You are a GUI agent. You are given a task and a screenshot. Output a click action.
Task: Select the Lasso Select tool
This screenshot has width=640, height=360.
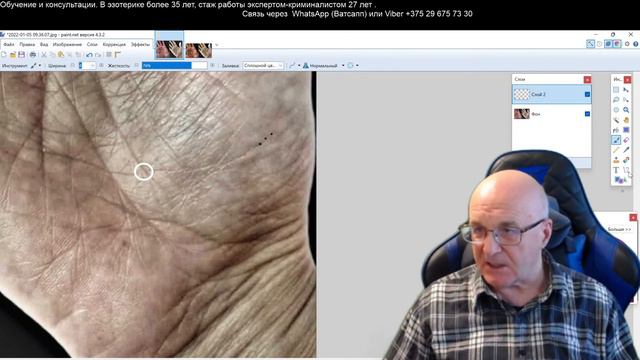pos(616,100)
